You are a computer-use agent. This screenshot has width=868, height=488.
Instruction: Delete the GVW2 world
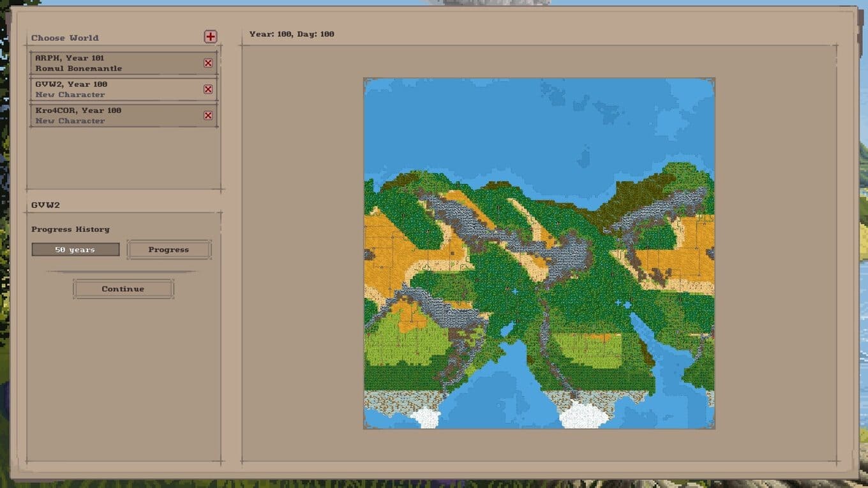coord(208,89)
